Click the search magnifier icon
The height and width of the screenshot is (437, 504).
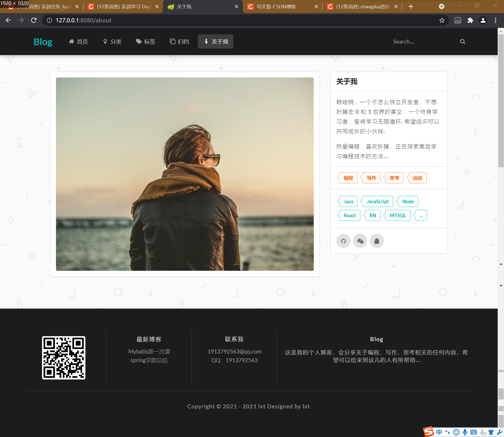(462, 41)
